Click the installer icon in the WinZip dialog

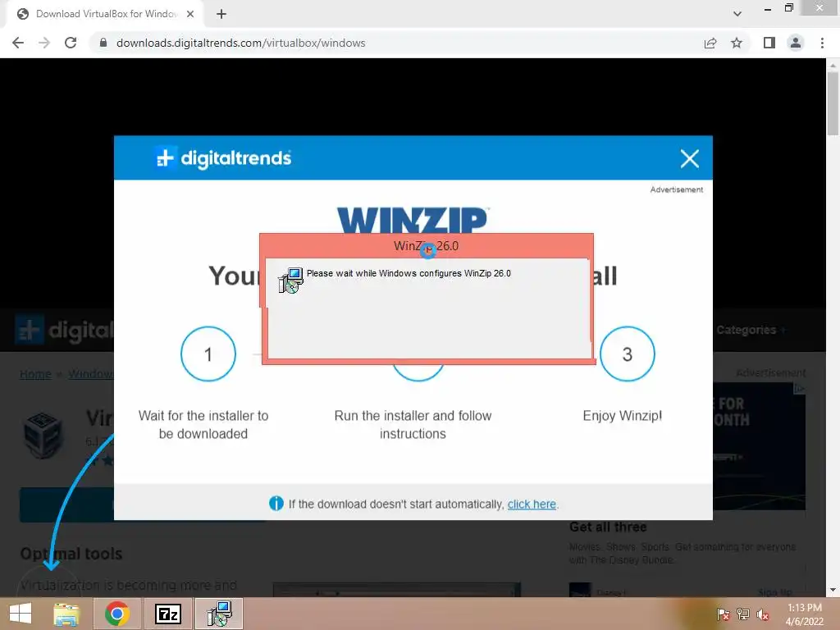coord(290,281)
